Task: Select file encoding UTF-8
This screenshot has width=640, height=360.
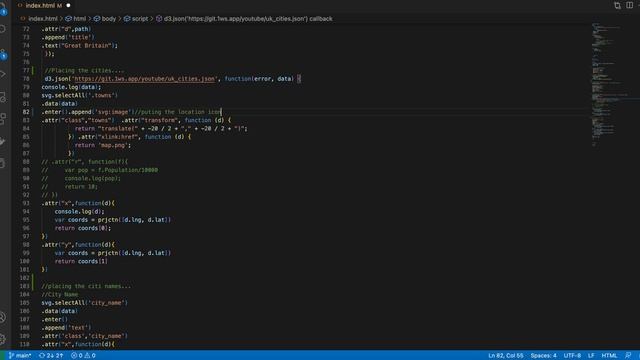Action: tap(572, 356)
